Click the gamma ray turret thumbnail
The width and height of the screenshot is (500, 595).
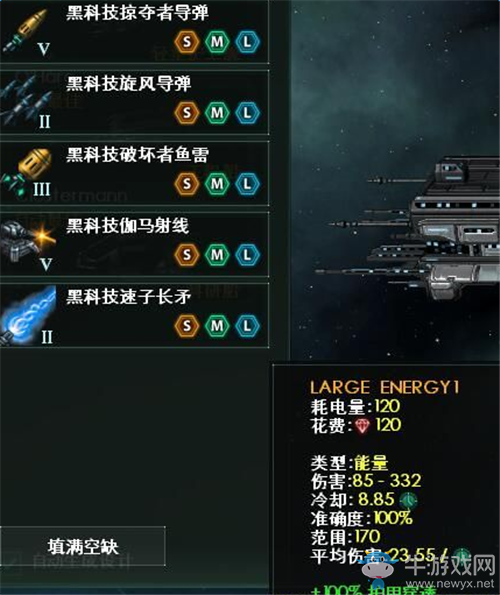(x=28, y=244)
